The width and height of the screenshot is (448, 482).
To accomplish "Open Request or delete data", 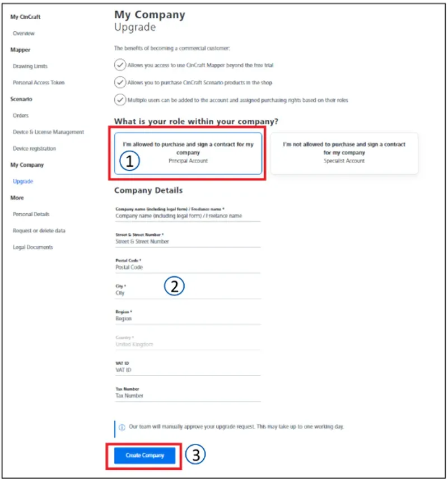I will pyautogui.click(x=39, y=231).
